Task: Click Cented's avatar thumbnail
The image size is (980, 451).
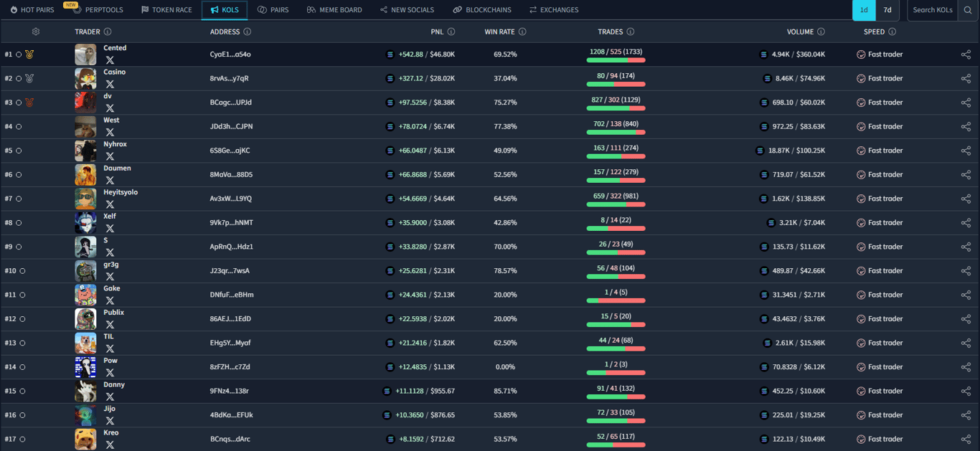Action: (x=85, y=54)
